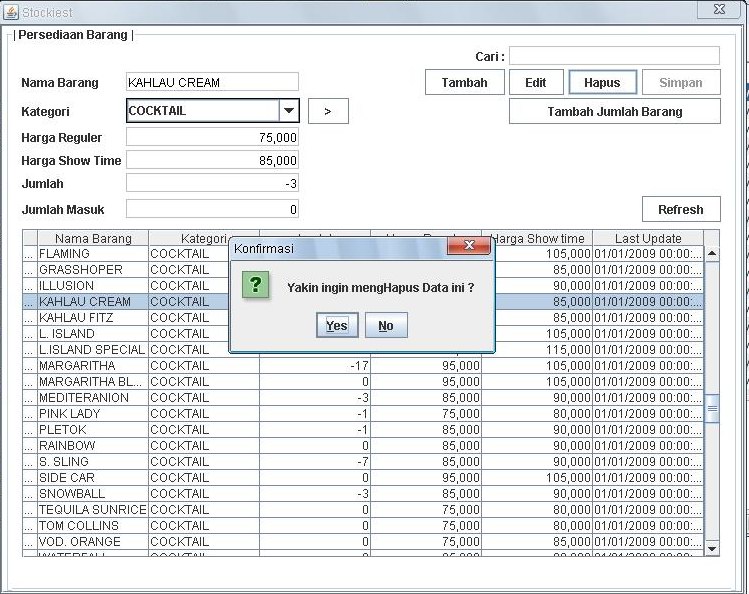Image resolution: width=749 pixels, height=594 pixels.
Task: Select the FLAMING row
Action: click(x=363, y=254)
